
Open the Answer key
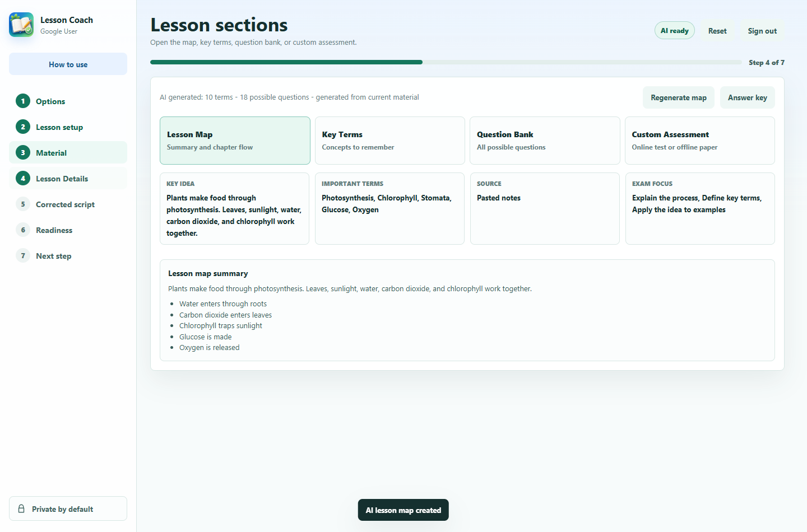point(747,97)
